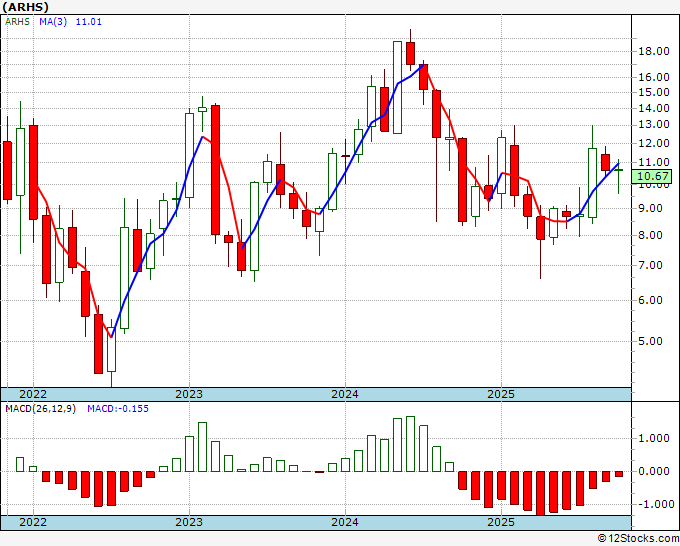680x546 pixels.
Task: Click the 12.00 price axis label
Action: point(654,143)
